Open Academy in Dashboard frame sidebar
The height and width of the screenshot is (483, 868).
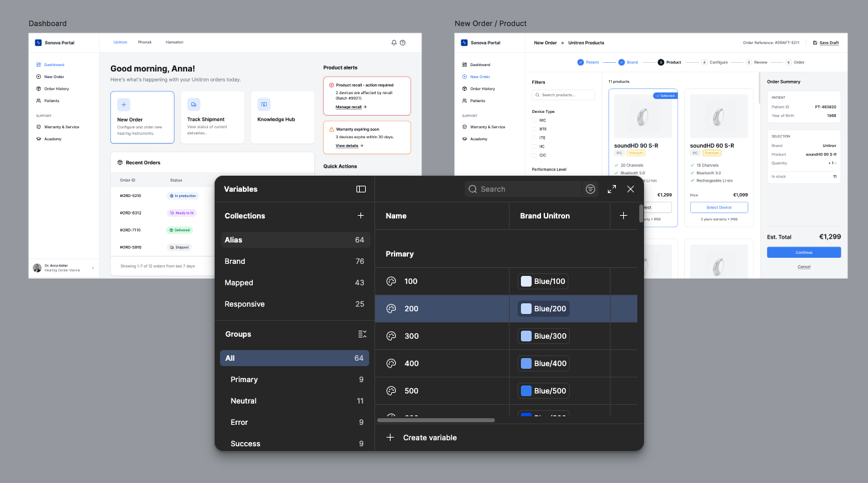[x=49, y=139]
